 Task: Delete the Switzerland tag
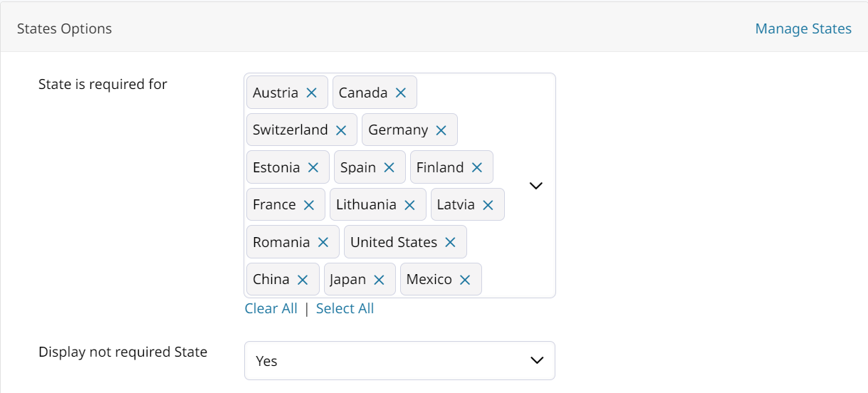[340, 130]
